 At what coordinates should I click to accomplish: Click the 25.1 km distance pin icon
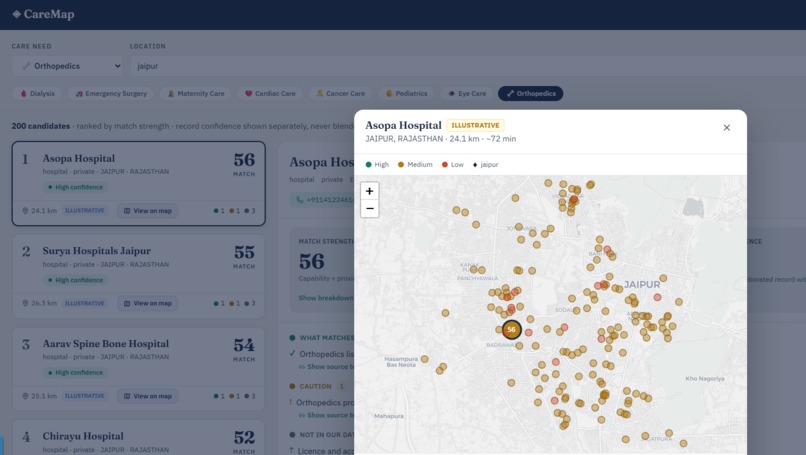click(25, 396)
